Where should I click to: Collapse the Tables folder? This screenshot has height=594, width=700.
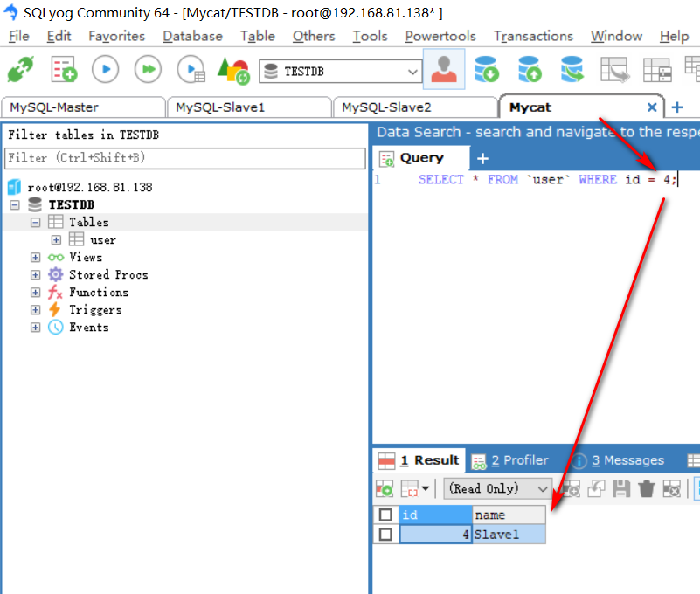(x=35, y=222)
